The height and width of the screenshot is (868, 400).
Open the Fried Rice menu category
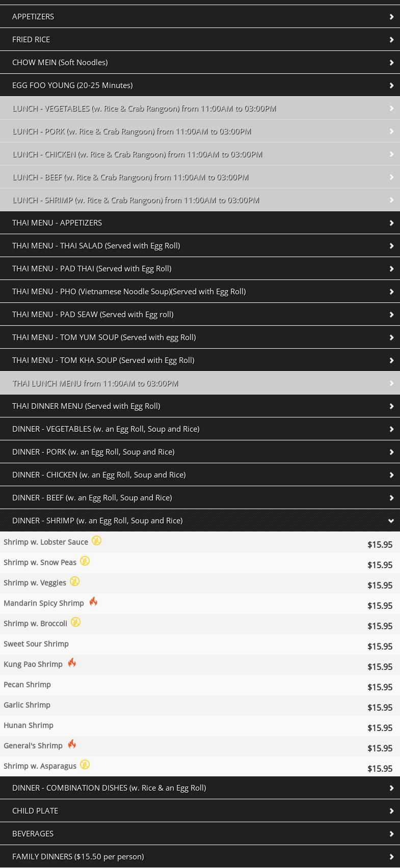tap(31, 39)
